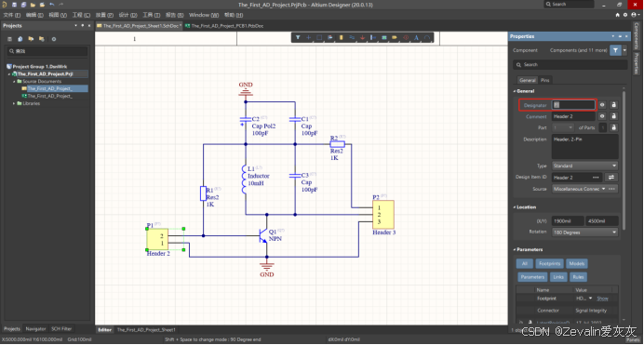Click the Save All icon
Screen dimensions: 644x345
coord(23,5)
